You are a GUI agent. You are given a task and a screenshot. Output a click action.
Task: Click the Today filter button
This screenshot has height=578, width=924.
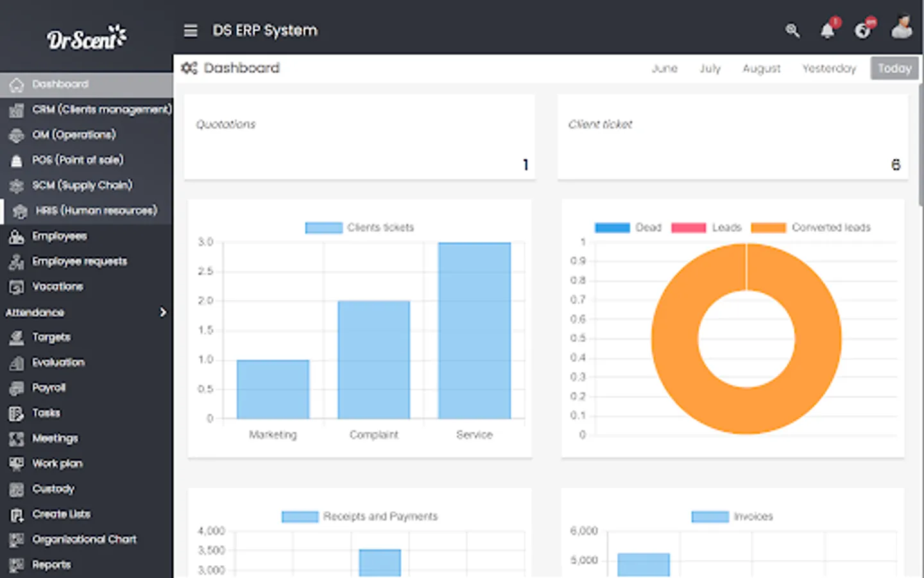coord(894,68)
